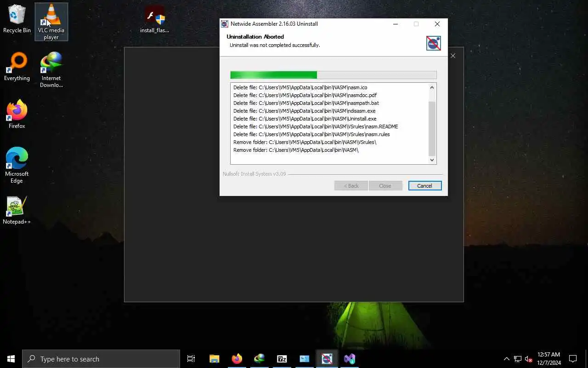Select the 'Uninstall.exe' delete log line
588x368 pixels.
pyautogui.click(x=305, y=119)
